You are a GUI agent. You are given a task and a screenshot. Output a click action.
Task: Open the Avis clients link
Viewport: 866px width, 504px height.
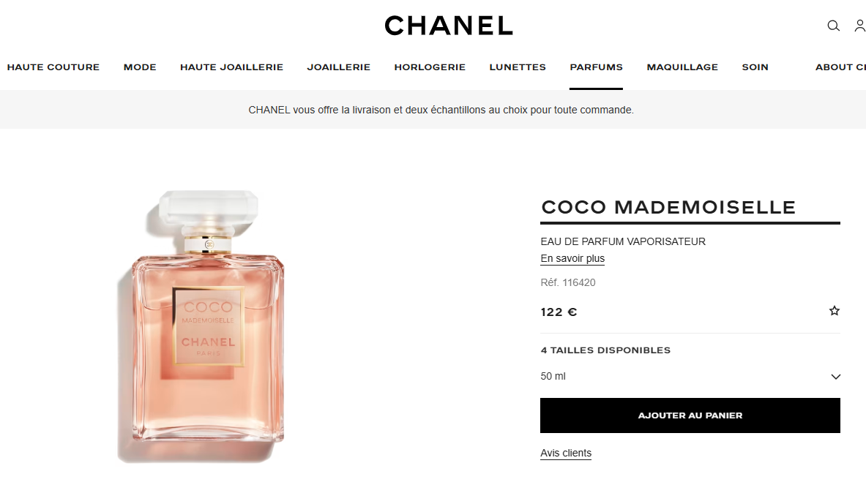click(x=566, y=453)
